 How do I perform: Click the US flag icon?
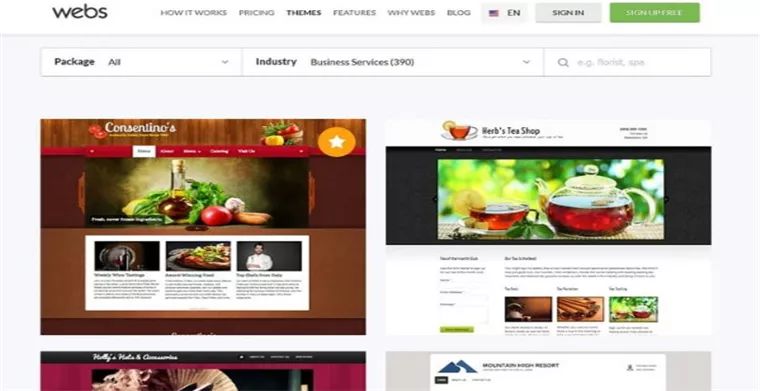click(x=494, y=14)
